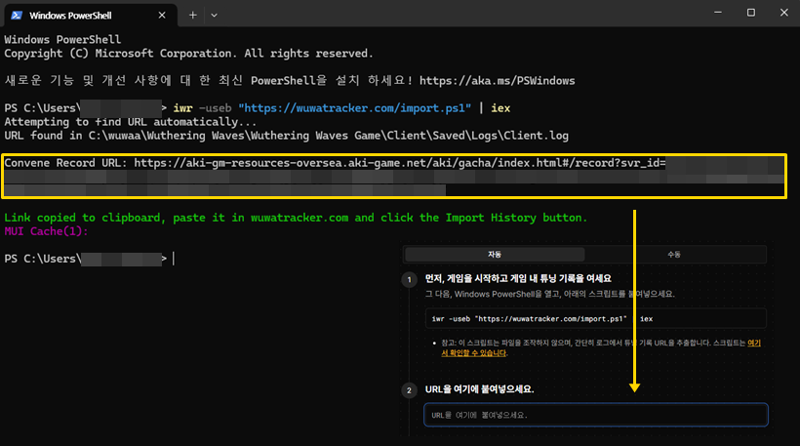Switch to the 수동 tab
Viewport: 800px width, 446px height.
[x=674, y=254]
